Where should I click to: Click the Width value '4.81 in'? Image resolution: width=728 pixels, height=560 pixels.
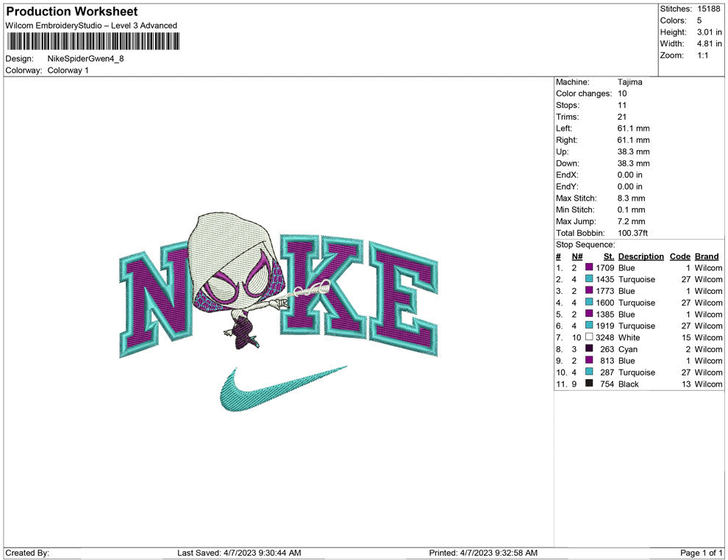tap(709, 43)
